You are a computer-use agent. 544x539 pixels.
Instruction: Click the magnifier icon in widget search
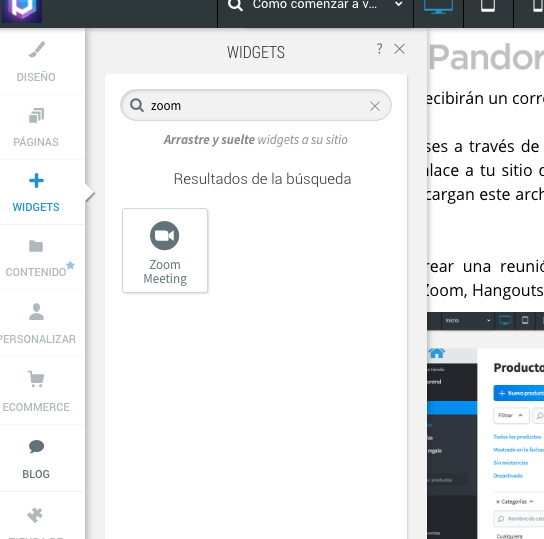(x=137, y=105)
